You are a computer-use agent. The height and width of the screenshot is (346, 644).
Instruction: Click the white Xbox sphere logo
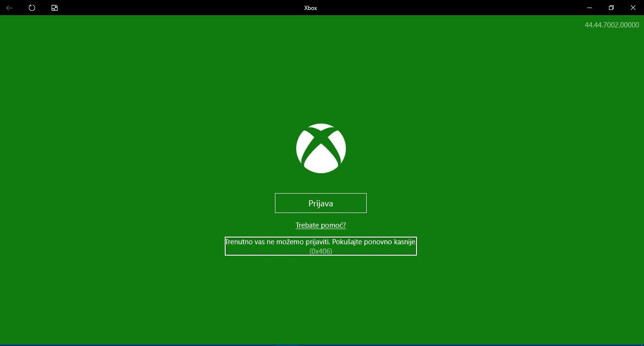click(321, 148)
